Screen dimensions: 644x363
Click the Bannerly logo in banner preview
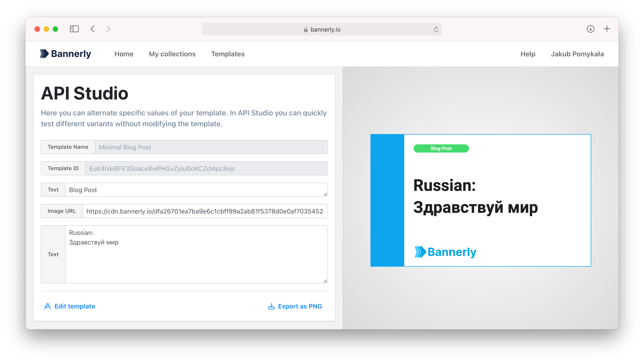click(x=445, y=252)
